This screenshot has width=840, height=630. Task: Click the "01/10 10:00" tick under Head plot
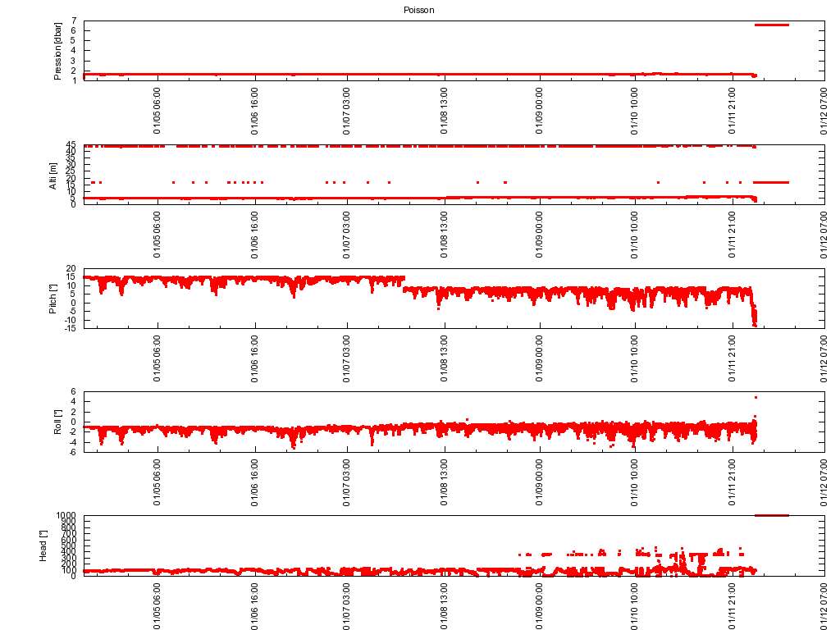[x=634, y=608]
